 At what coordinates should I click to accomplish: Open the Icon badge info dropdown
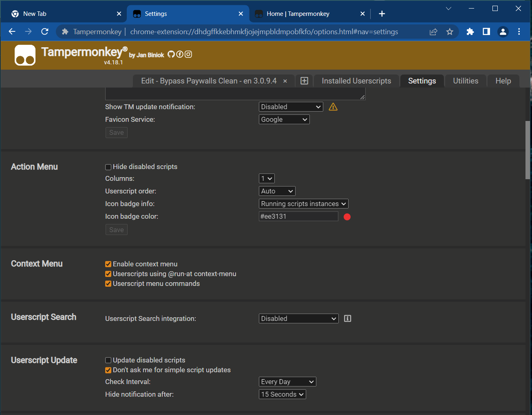point(303,204)
